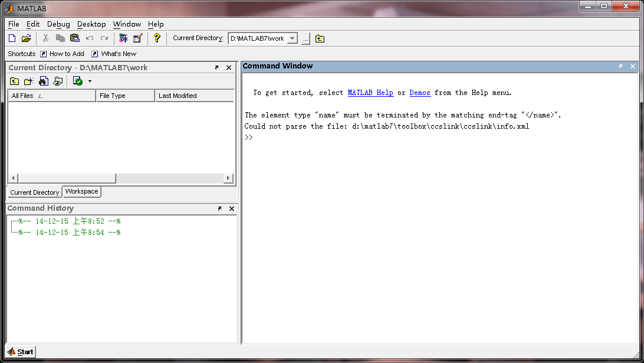Maximize the MATLAB window
The width and height of the screenshot is (644, 363).
click(x=604, y=6)
